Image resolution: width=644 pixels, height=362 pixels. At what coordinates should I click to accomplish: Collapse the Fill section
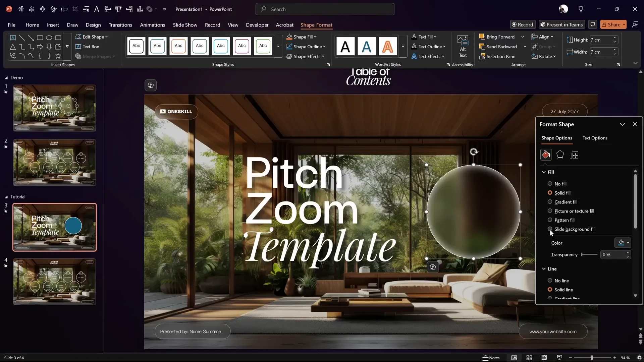(544, 172)
